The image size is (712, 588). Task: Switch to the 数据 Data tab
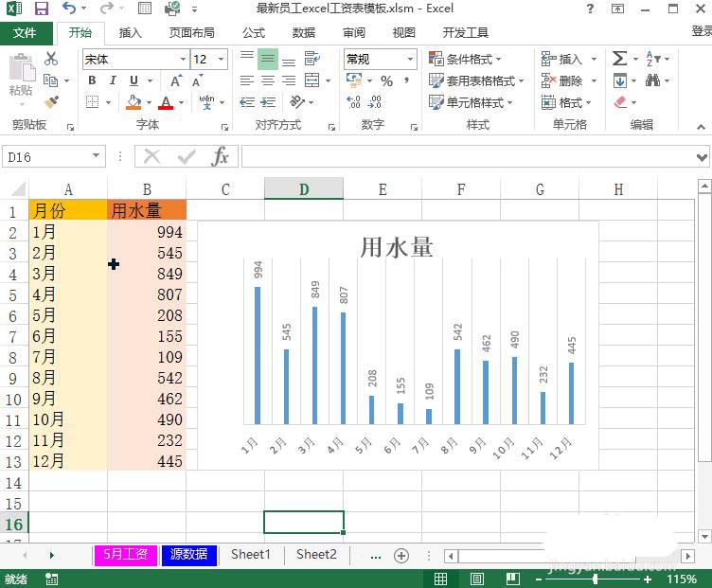coord(304,33)
